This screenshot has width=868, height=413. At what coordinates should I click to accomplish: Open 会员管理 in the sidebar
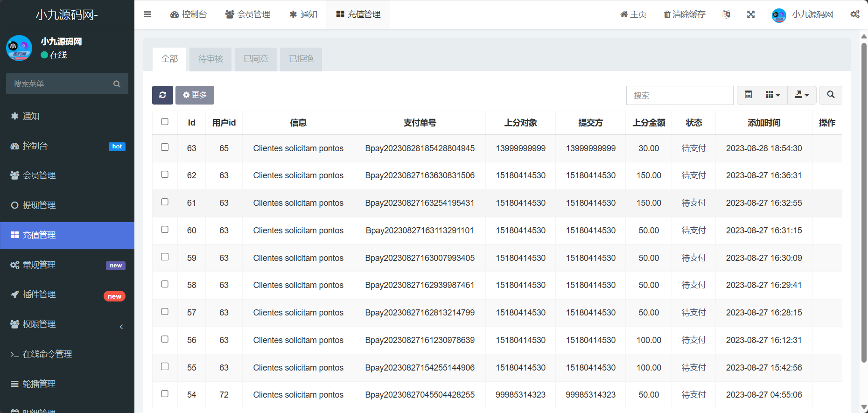point(67,175)
